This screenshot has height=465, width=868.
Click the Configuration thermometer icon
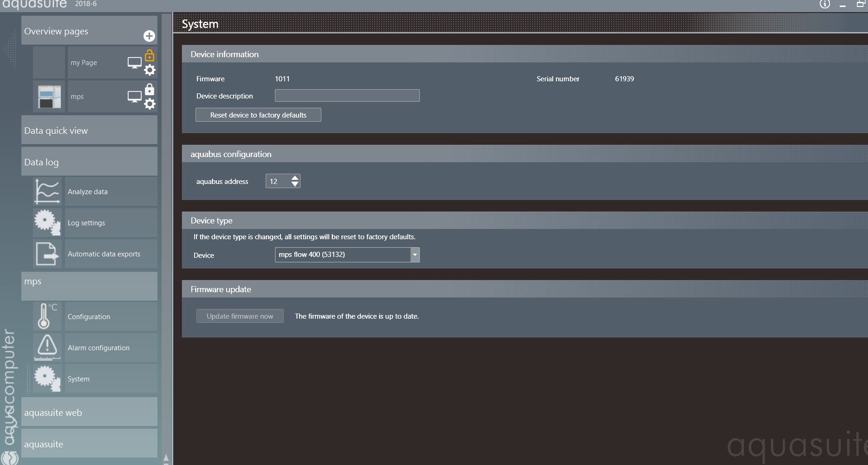coord(47,316)
